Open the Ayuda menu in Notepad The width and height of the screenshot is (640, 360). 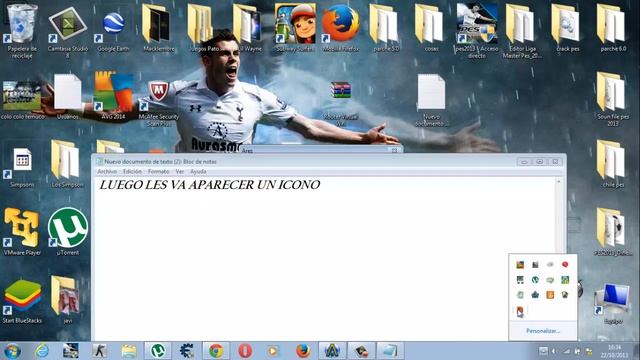(198, 171)
